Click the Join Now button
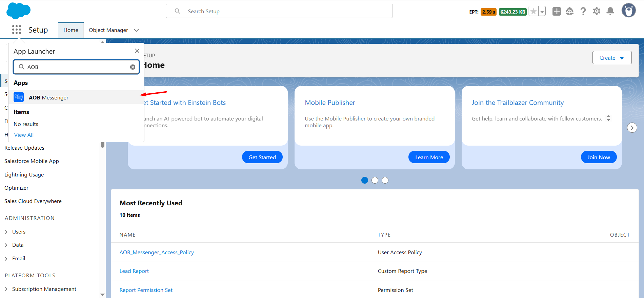644x298 pixels. (599, 157)
